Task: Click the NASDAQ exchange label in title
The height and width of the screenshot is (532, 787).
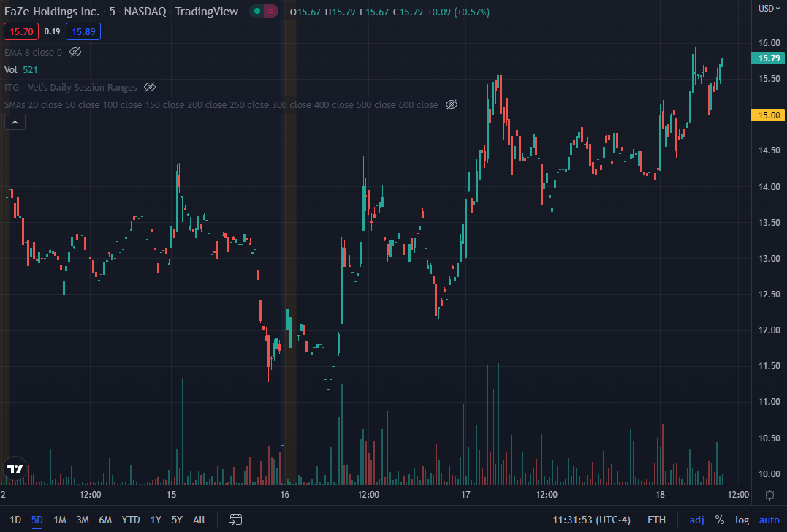Action: pyautogui.click(x=145, y=12)
